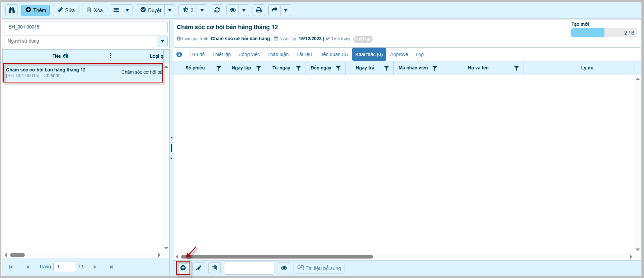Click the pencil edit icon at bottom
This screenshot has width=644, height=278.
point(199,268)
